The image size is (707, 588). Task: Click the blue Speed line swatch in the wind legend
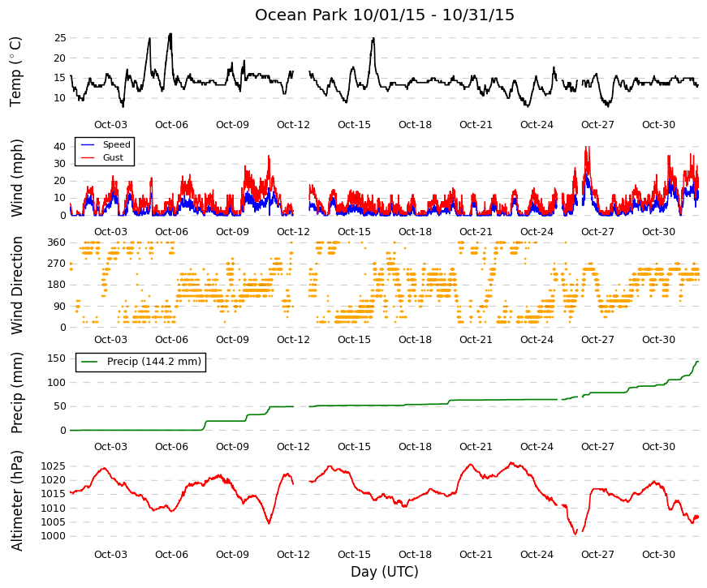click(88, 144)
